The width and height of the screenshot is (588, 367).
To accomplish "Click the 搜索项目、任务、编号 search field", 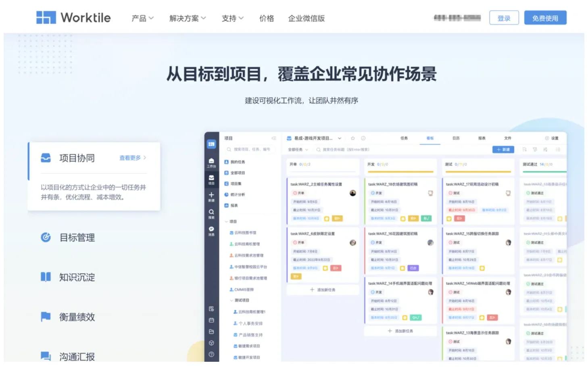I will pyautogui.click(x=250, y=149).
